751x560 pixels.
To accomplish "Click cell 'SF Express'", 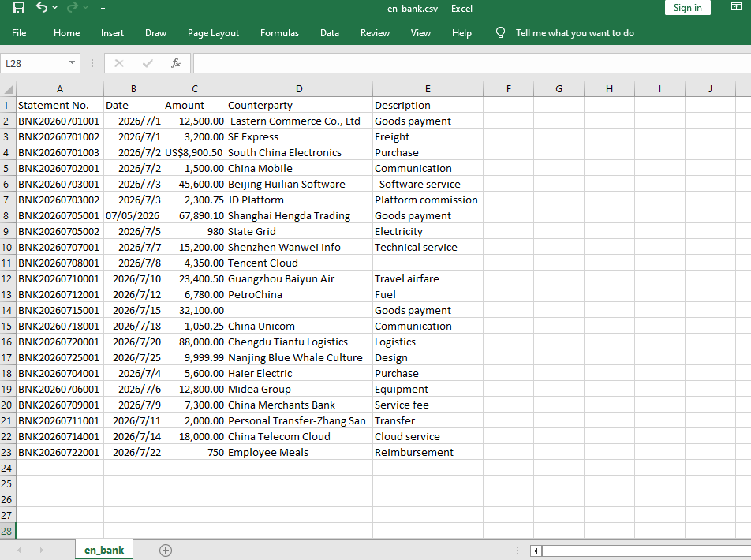I will click(x=299, y=137).
